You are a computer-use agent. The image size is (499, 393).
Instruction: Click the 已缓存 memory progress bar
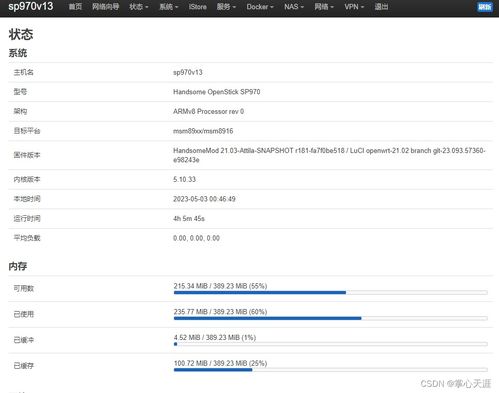(x=330, y=370)
